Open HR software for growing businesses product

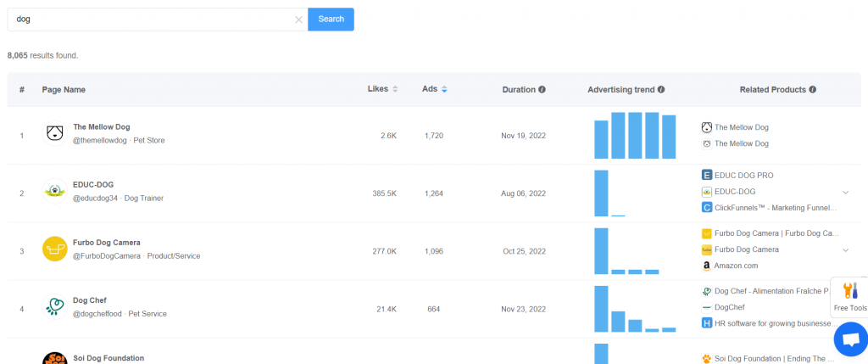(770, 323)
